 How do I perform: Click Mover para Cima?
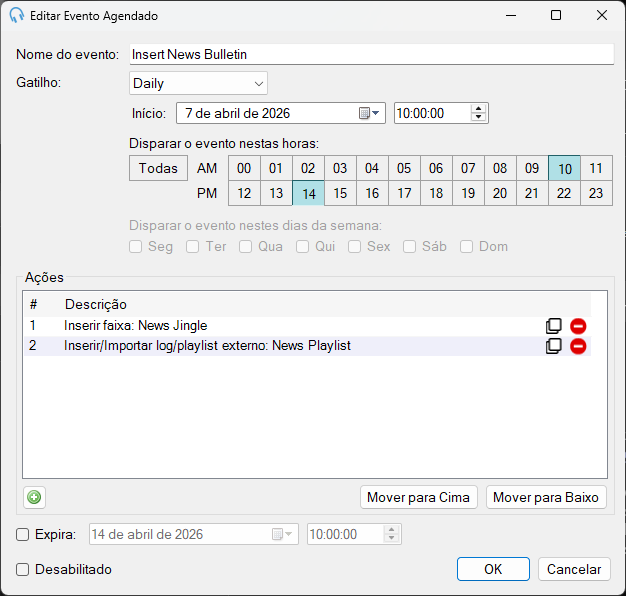[x=418, y=497]
